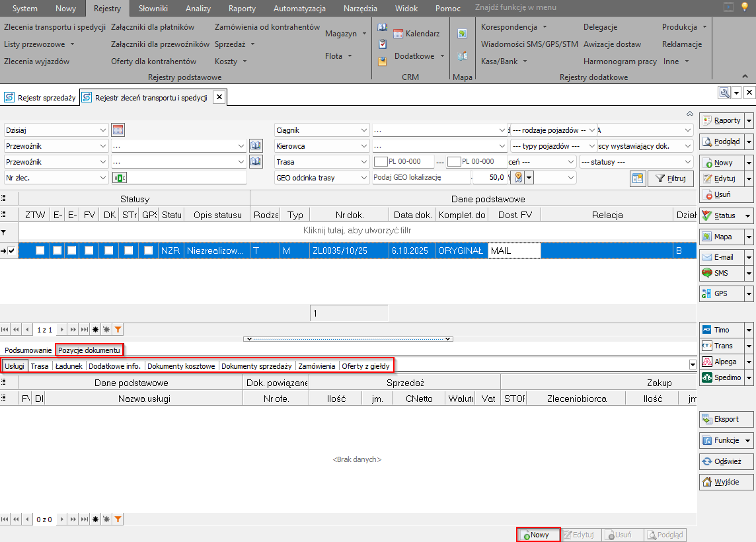Viewport: 756px width, 542px height.
Task: Toggle the FV checkbox for ZL0035/10/25
Action: tap(89, 251)
